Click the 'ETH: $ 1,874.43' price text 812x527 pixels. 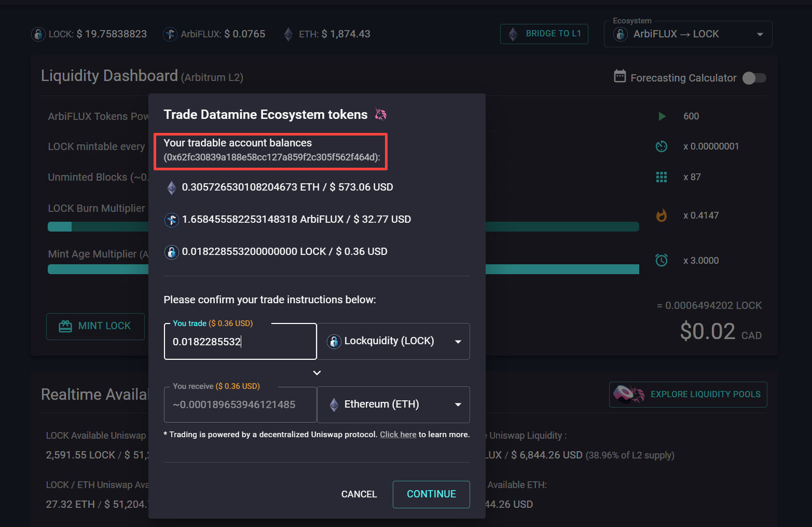pyautogui.click(x=335, y=34)
